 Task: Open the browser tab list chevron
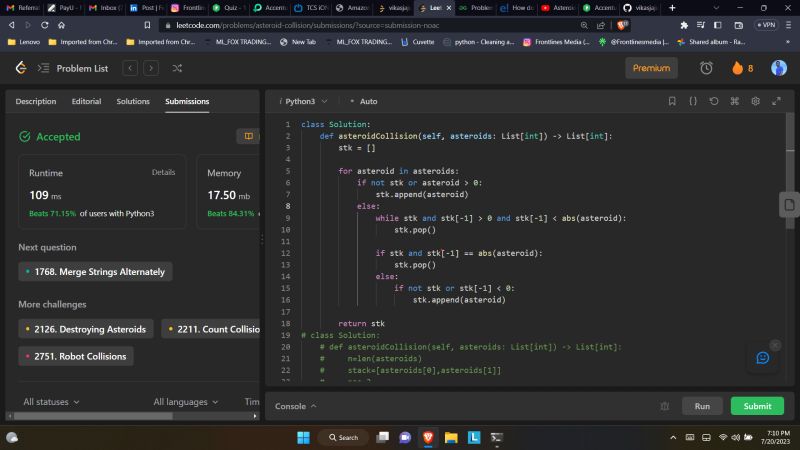(x=716, y=8)
